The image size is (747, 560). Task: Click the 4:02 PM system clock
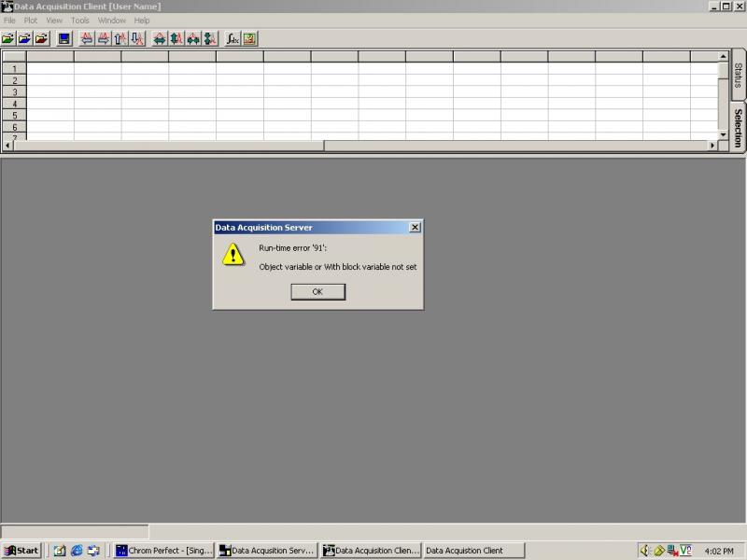click(719, 551)
